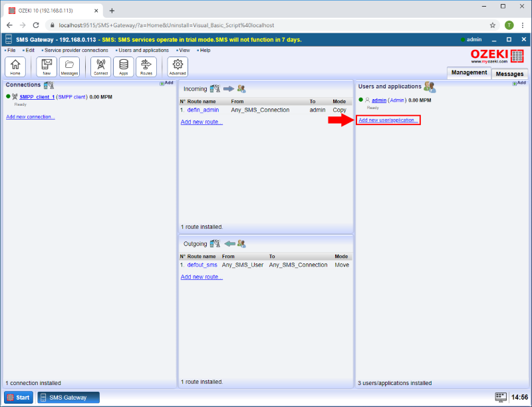Screen dimensions: 532x407
Task: Open the Home toolbar icon
Action: tap(15, 67)
